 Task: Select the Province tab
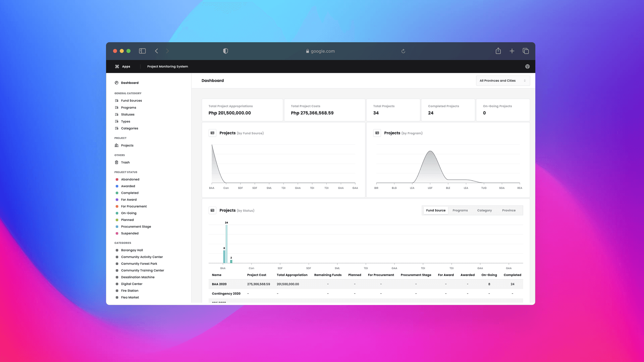(508, 210)
